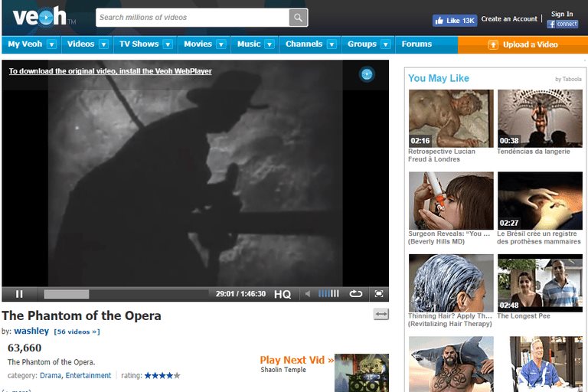Open the Create an Account link

click(x=509, y=19)
